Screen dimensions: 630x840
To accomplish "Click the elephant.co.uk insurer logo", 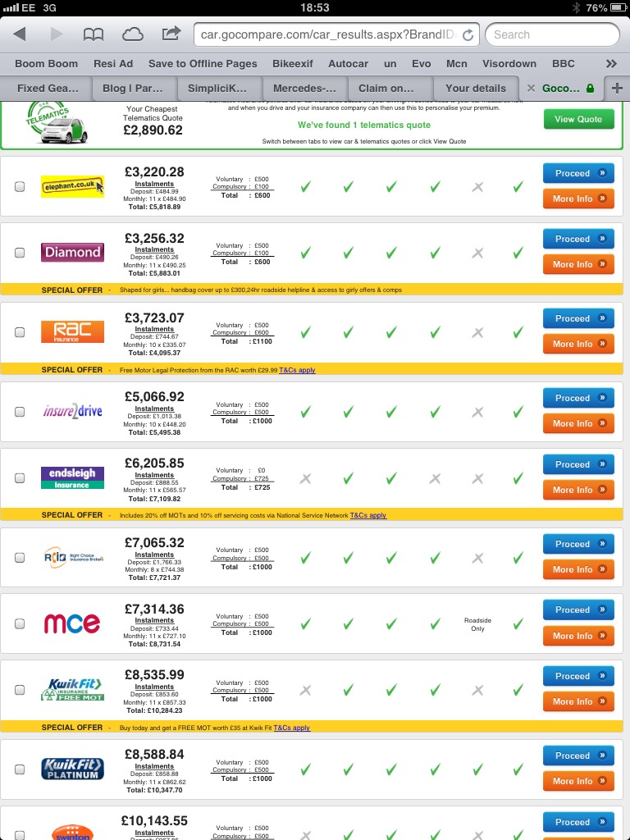I will pos(72,186).
